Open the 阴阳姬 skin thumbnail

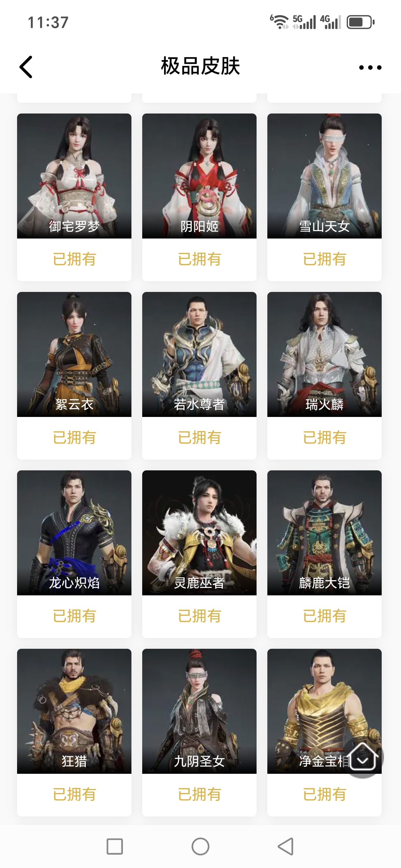point(199,176)
